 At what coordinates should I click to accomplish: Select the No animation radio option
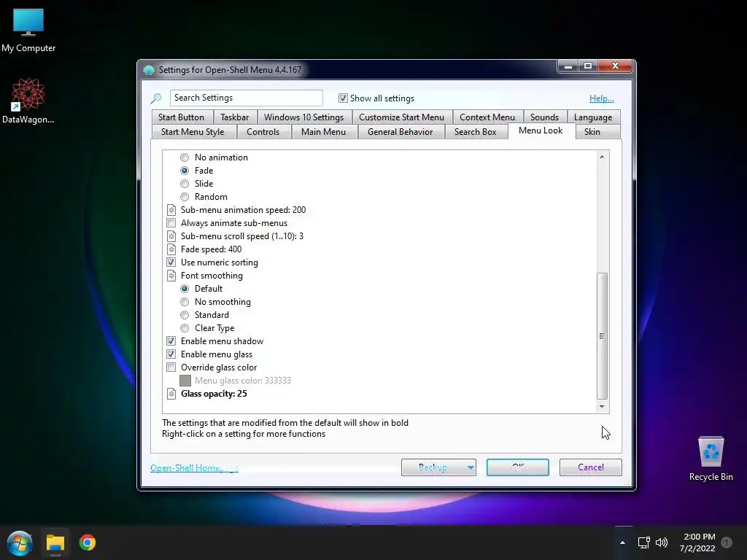click(185, 157)
